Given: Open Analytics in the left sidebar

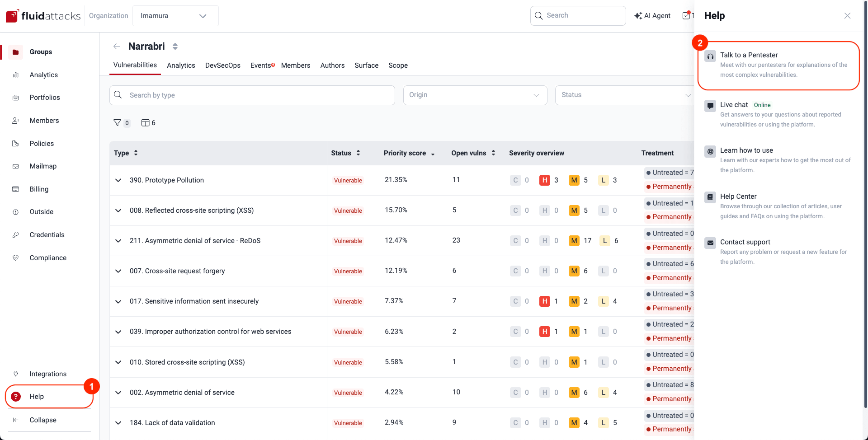Looking at the screenshot, I should [x=43, y=75].
